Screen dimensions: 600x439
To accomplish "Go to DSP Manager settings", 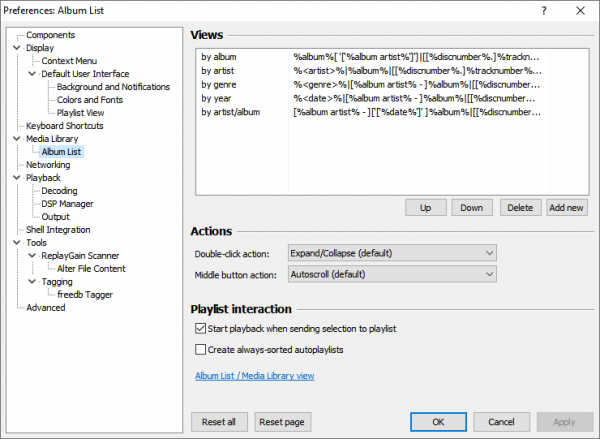I will (68, 204).
